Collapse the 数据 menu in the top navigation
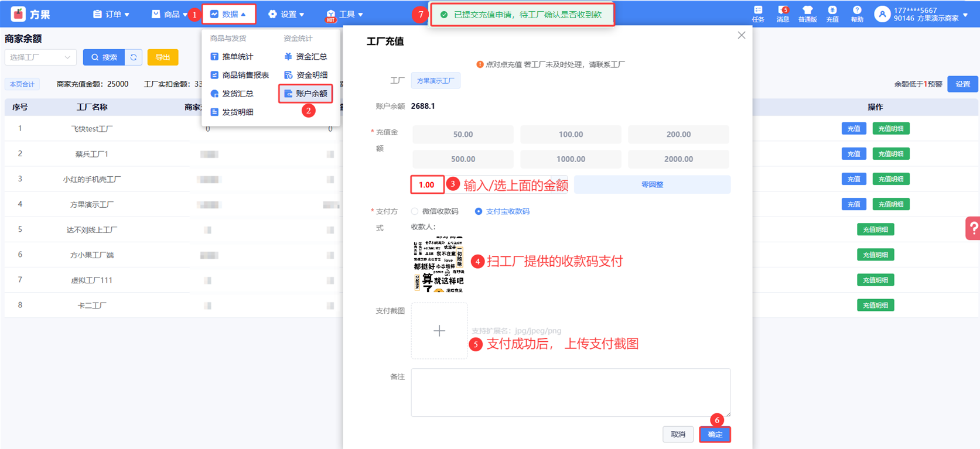 tap(229, 14)
